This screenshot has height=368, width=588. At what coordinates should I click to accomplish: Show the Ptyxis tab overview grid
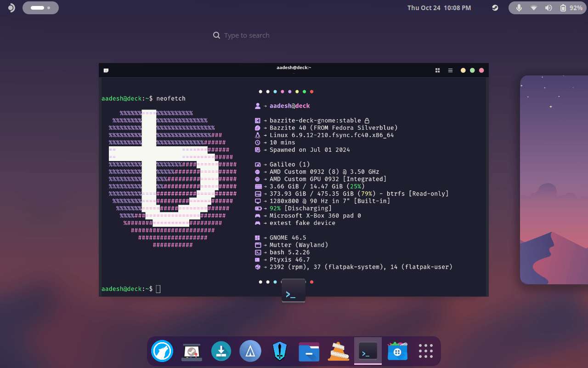437,70
